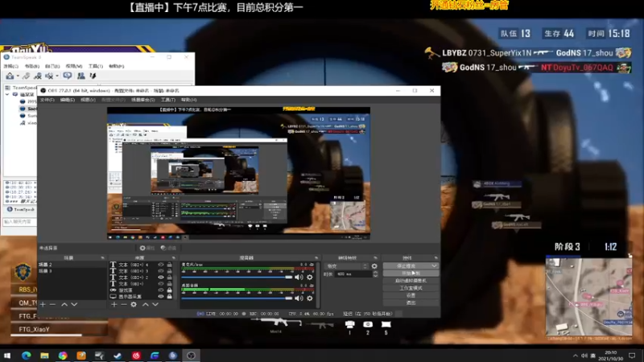Open TeamSpeak chat bubble toolbar icon

[x=68, y=76]
